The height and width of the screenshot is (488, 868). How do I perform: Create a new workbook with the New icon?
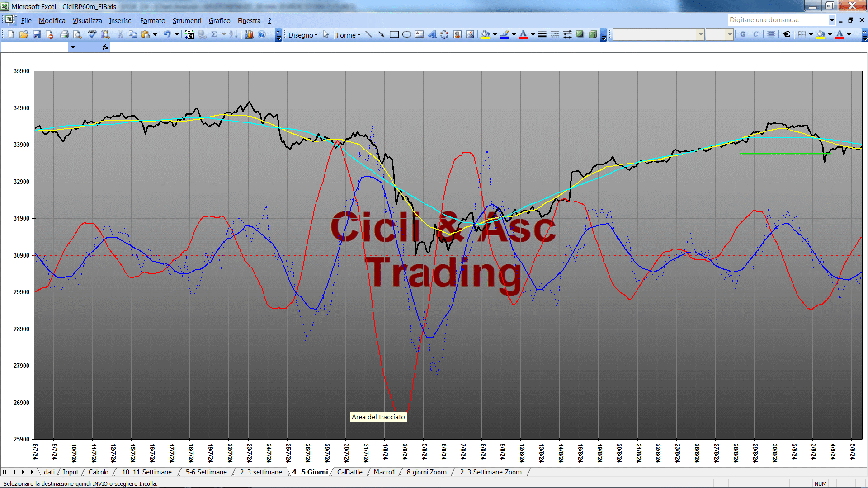coord(11,34)
